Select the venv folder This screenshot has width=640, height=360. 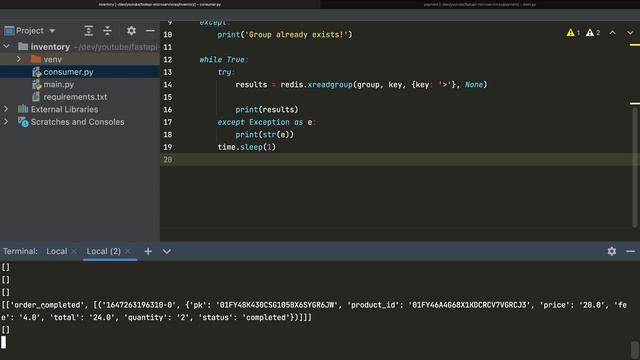tap(52, 59)
